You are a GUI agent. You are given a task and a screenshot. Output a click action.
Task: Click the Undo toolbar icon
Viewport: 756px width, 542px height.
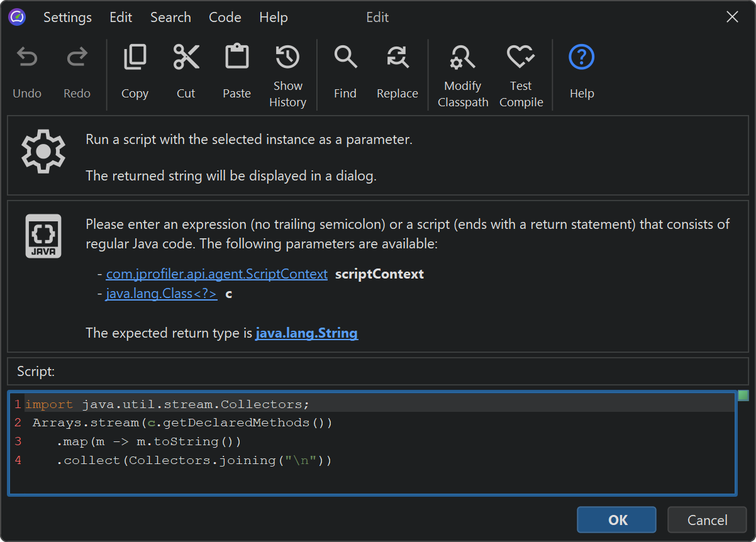point(27,58)
